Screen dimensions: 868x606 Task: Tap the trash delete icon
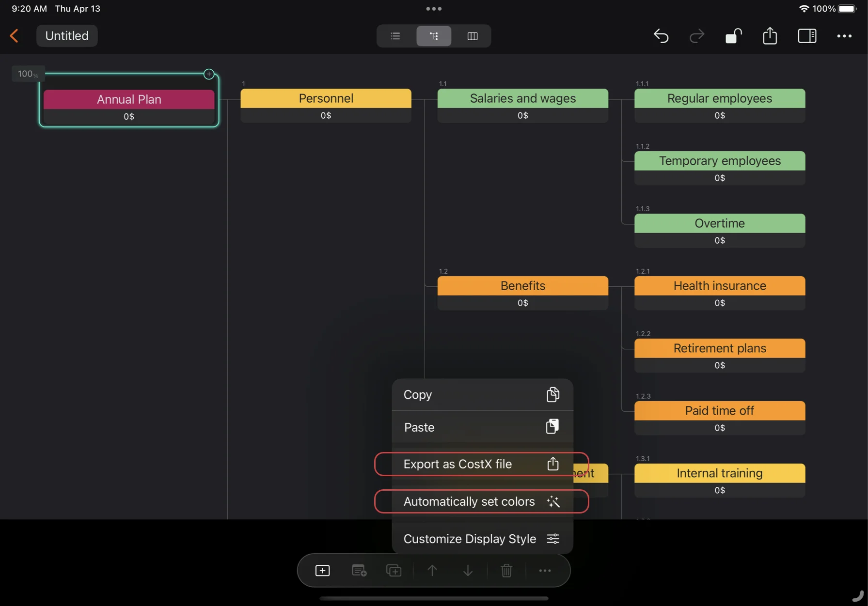pyautogui.click(x=506, y=571)
